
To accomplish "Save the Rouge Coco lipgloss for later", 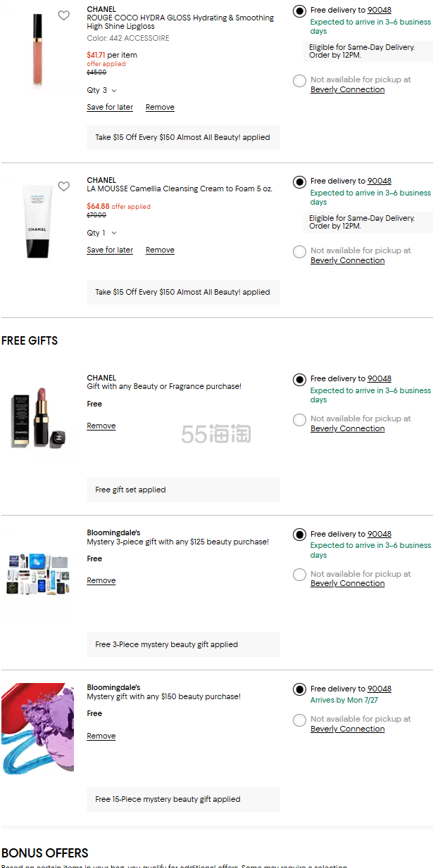I will [x=110, y=108].
